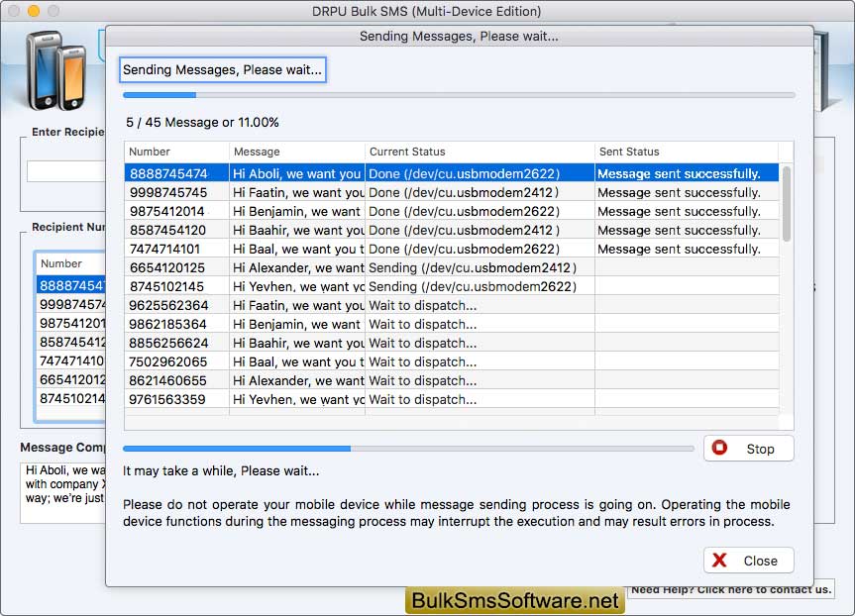855x616 pixels.
Task: Click the red X close icon
Action: [719, 560]
